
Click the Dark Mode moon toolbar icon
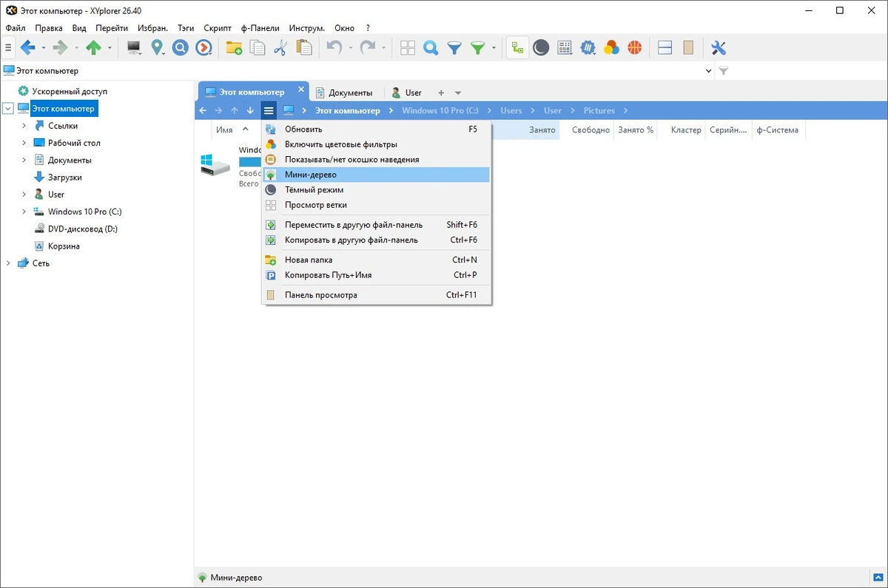(542, 48)
